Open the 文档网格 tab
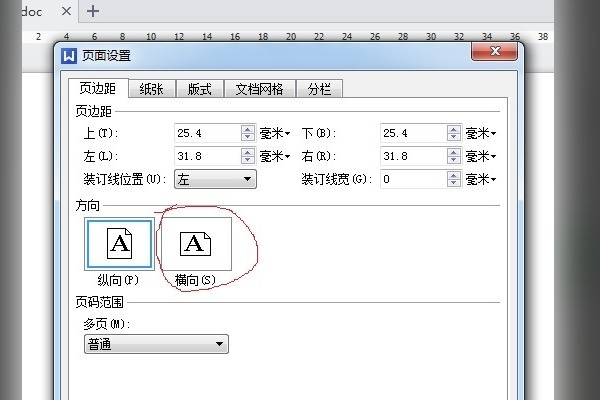Viewport: 600px width, 400px height. click(259, 89)
